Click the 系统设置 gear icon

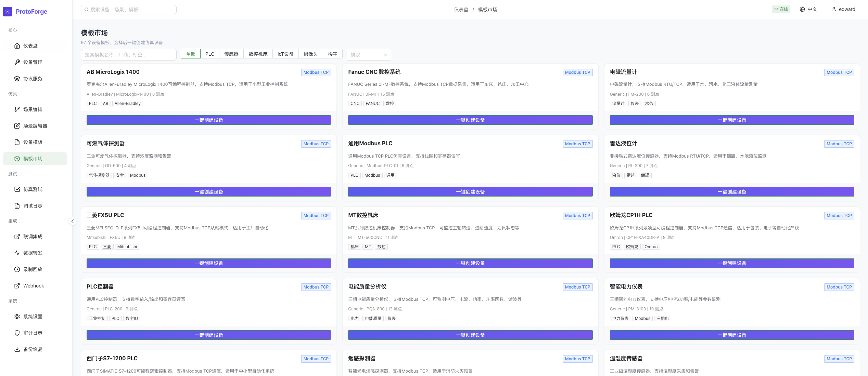pos(17,317)
